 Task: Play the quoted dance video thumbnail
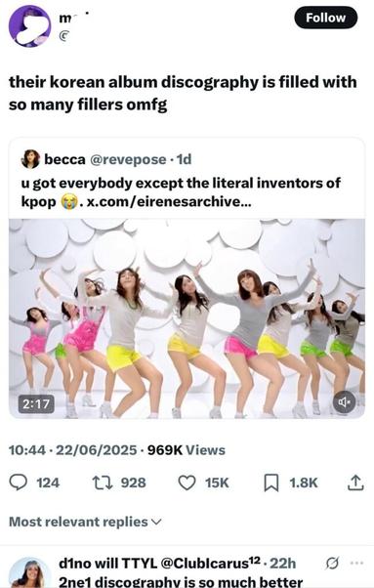187,318
